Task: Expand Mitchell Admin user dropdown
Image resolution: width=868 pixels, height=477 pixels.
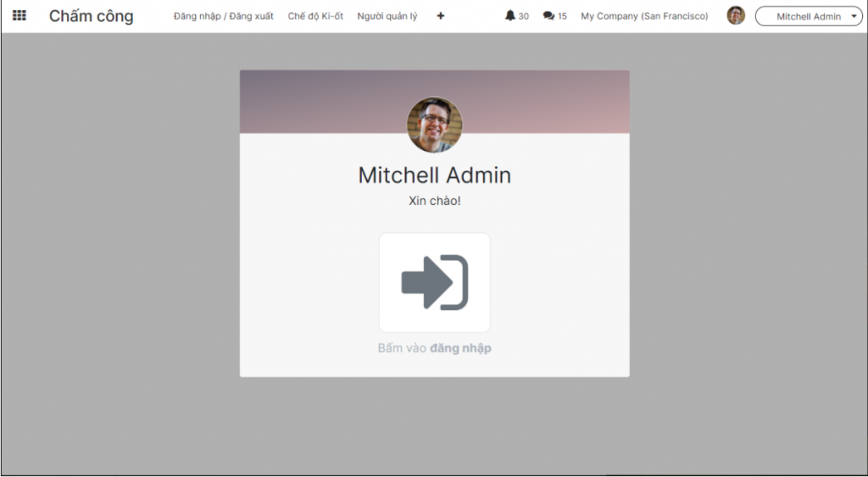Action: coord(809,17)
